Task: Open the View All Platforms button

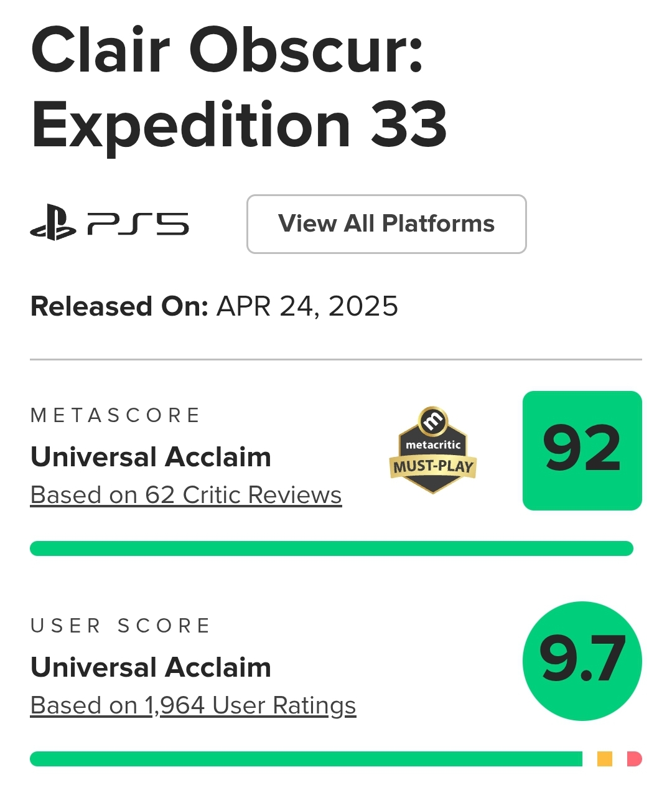Action: 386,224
